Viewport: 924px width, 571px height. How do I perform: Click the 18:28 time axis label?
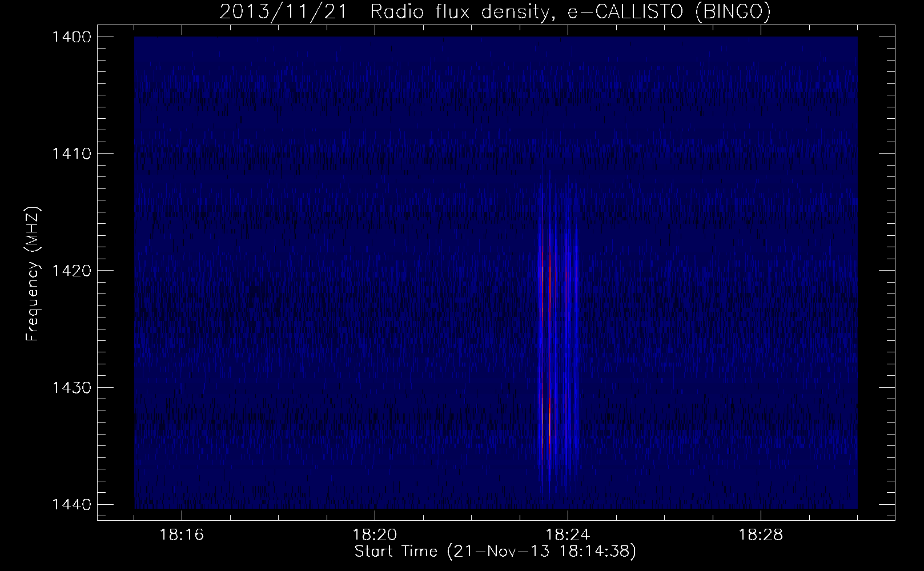[x=761, y=535]
